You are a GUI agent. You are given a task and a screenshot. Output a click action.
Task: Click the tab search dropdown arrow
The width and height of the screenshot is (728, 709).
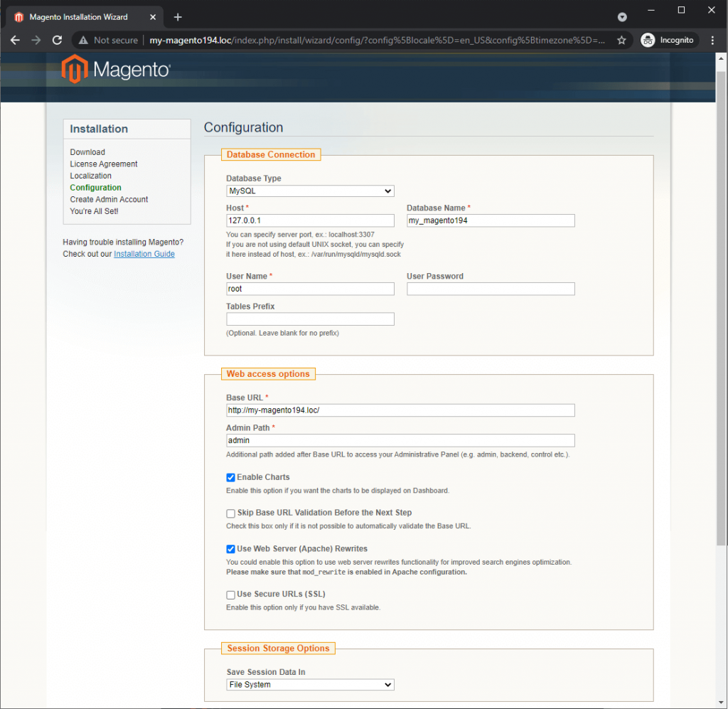(x=622, y=17)
